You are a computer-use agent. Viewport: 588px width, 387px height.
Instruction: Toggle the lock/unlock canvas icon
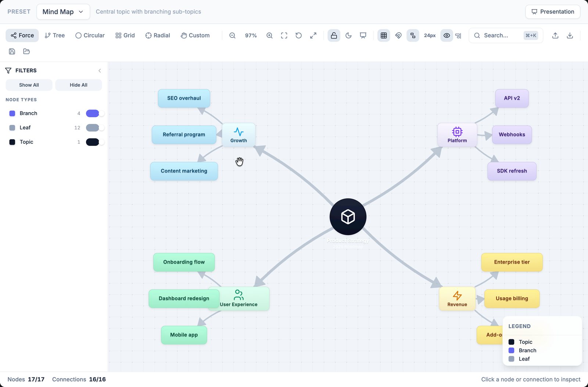point(334,35)
